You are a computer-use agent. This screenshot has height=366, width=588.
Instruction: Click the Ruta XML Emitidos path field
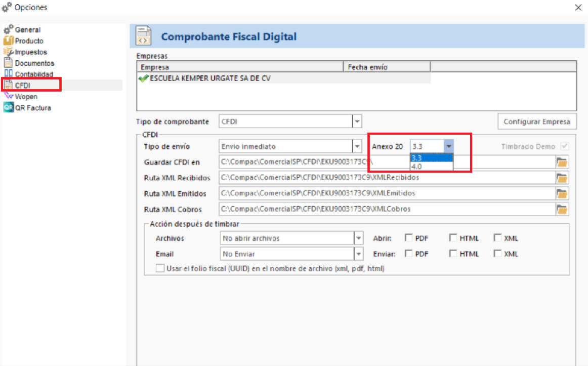pos(387,193)
